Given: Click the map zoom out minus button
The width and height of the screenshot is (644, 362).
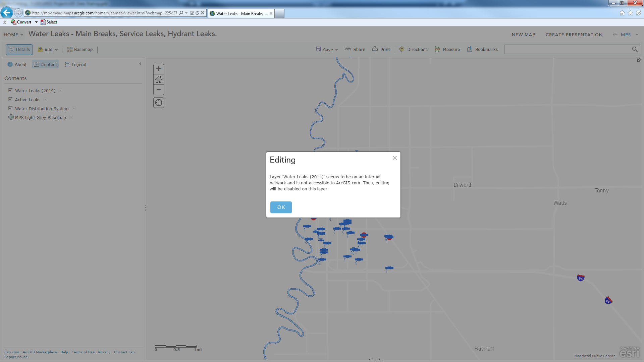Looking at the screenshot, I should point(159,90).
